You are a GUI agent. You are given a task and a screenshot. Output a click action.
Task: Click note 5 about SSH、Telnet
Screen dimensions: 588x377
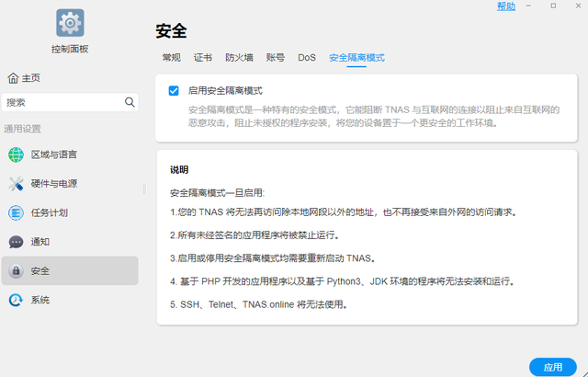259,304
